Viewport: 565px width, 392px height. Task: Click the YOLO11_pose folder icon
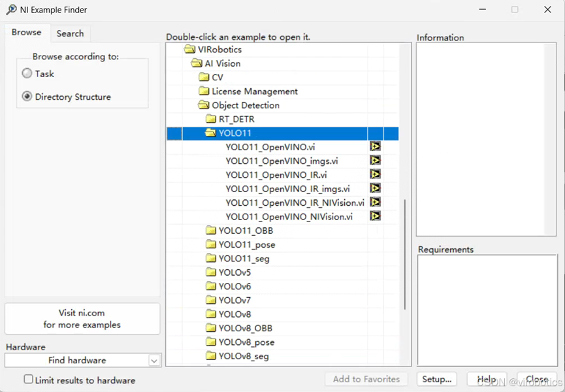click(211, 244)
